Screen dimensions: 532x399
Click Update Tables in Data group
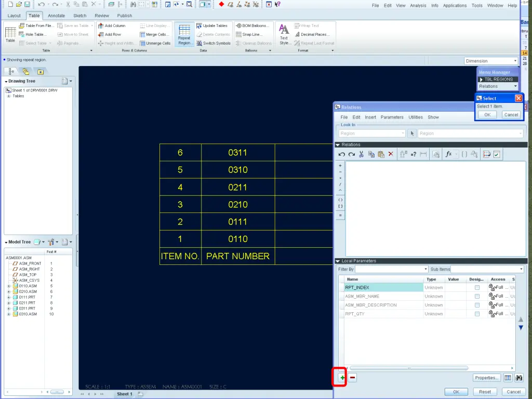point(212,26)
